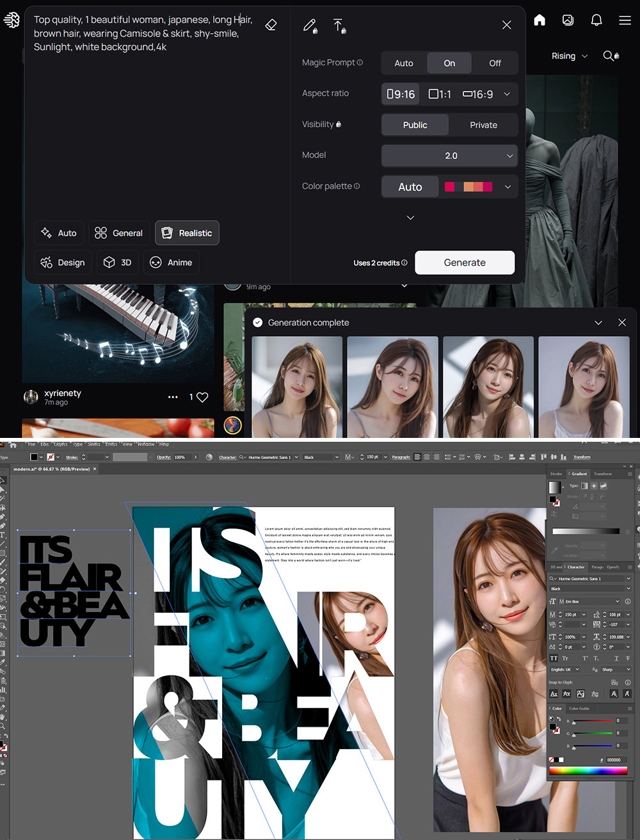The image size is (640, 840).
Task: Expand the color palette presets chevron
Action: click(x=508, y=187)
